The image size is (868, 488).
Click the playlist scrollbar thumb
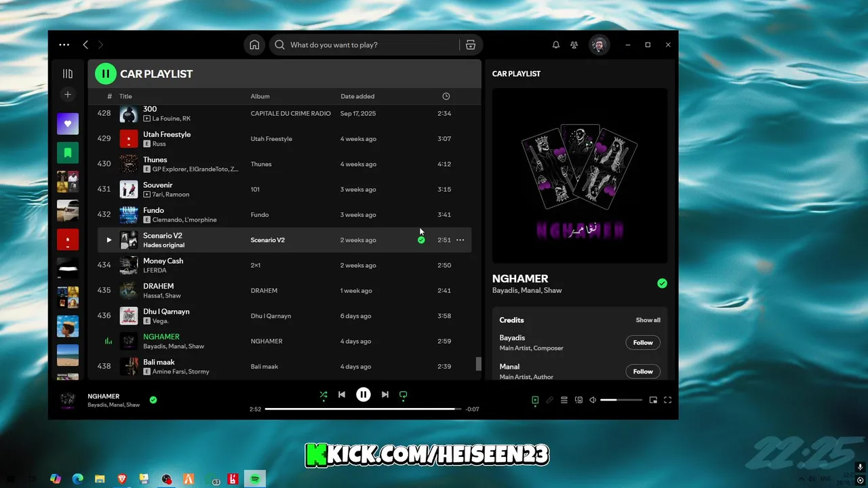[x=478, y=364]
